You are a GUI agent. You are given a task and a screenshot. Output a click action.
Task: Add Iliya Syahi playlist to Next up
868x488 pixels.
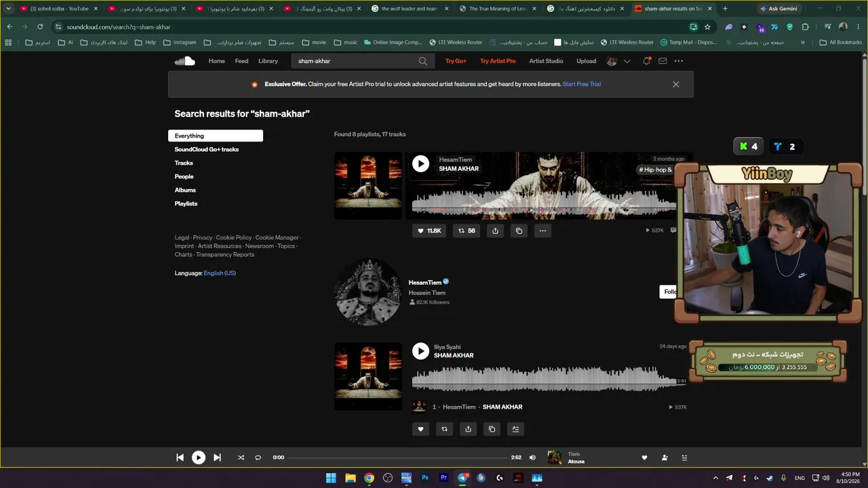pyautogui.click(x=515, y=428)
